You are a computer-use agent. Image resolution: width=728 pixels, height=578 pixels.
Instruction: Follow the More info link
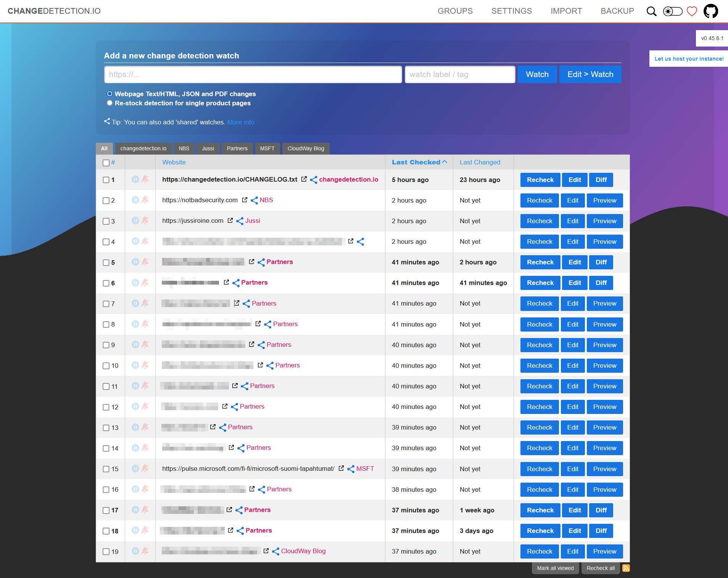coord(241,122)
